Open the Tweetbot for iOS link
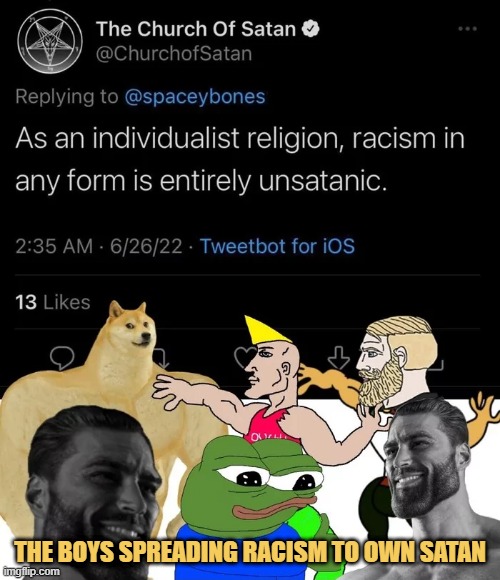 coord(277,246)
